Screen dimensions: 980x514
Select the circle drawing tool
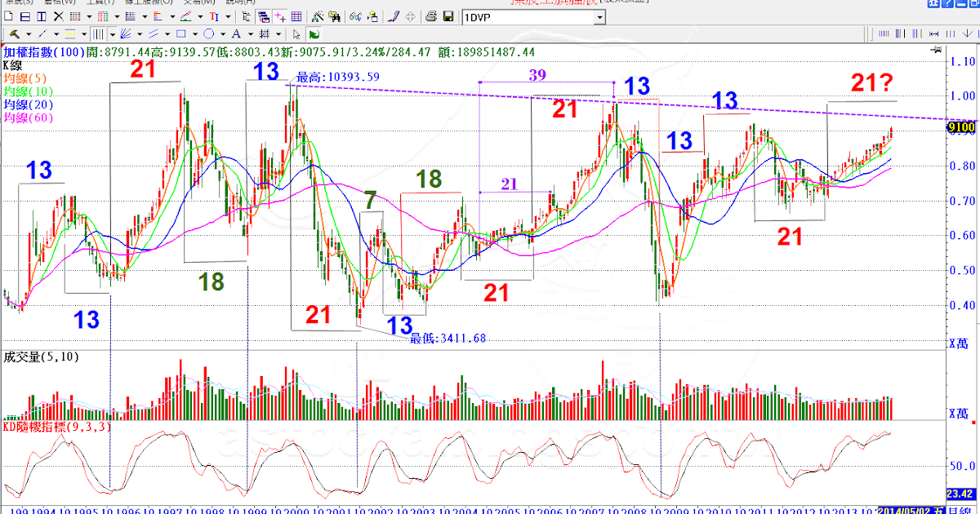tap(208, 34)
